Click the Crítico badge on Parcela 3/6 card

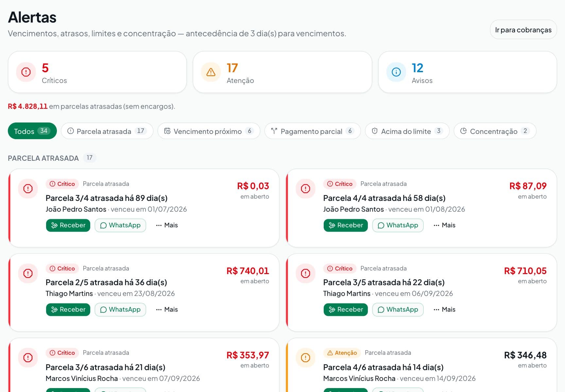tap(62, 353)
